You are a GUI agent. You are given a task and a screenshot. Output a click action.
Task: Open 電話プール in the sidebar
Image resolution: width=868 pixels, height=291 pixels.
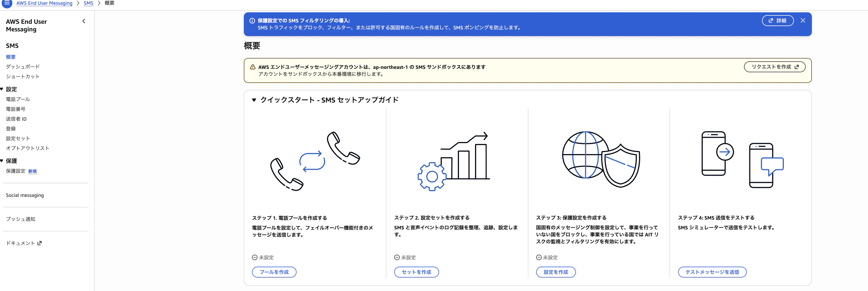(x=18, y=99)
